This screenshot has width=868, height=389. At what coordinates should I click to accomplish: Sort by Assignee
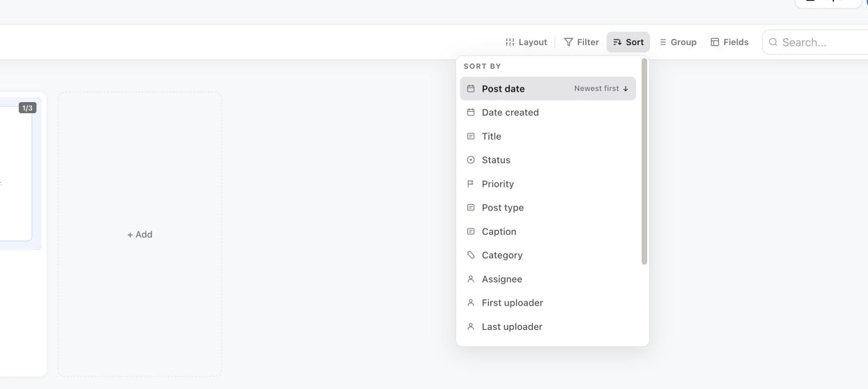tap(548, 279)
